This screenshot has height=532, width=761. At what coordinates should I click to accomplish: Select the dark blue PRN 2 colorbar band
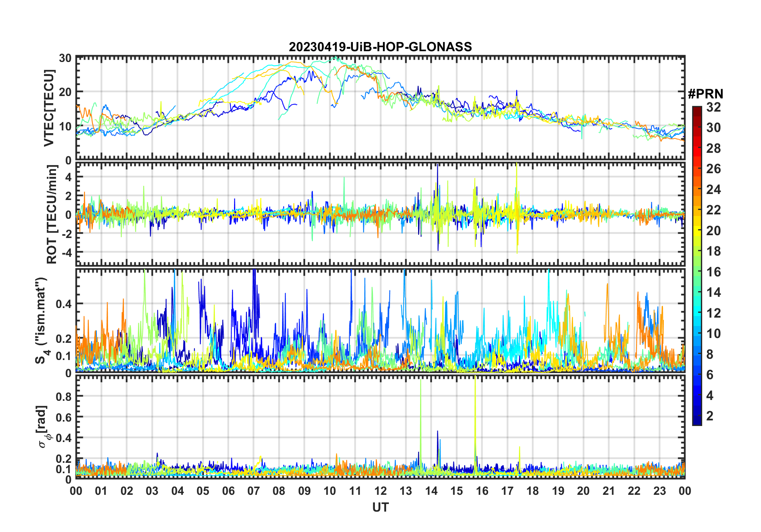click(697, 416)
